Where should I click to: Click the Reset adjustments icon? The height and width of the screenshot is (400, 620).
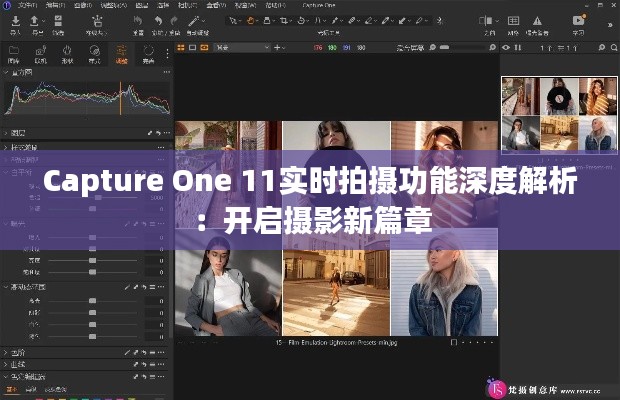pos(138,21)
